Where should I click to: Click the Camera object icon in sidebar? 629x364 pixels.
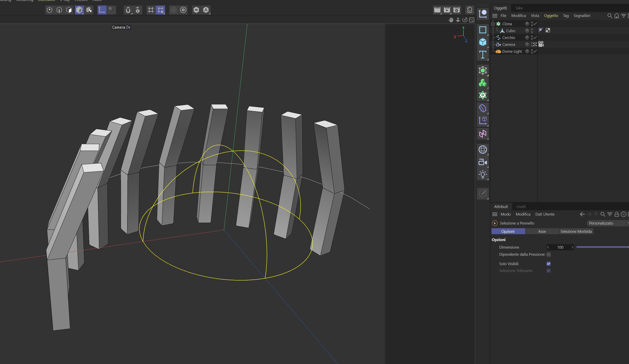tap(483, 162)
